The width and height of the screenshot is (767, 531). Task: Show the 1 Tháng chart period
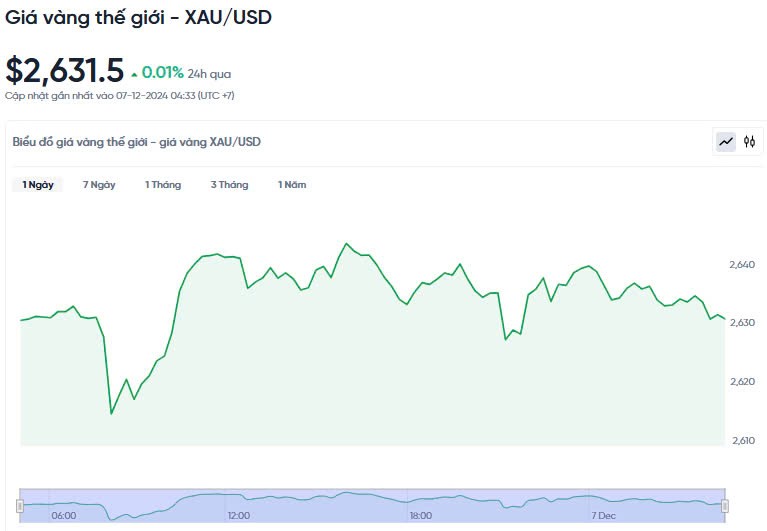click(x=163, y=185)
